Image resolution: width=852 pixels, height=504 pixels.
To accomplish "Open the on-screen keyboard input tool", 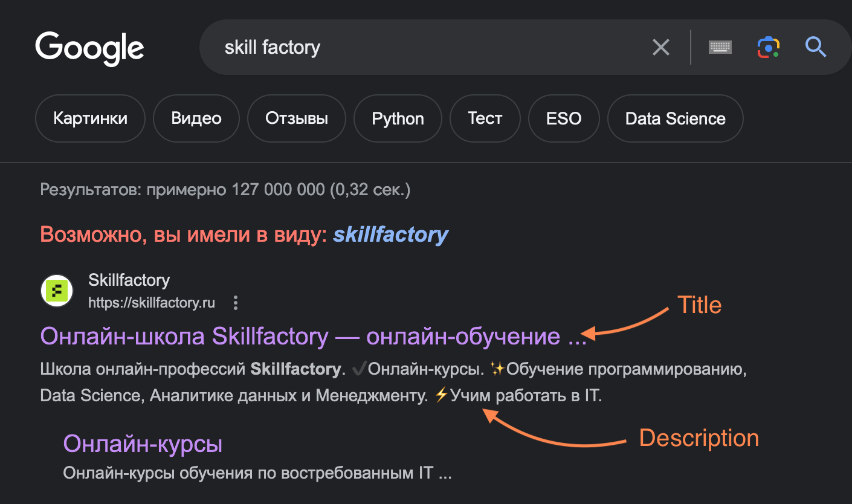I will coord(720,47).
